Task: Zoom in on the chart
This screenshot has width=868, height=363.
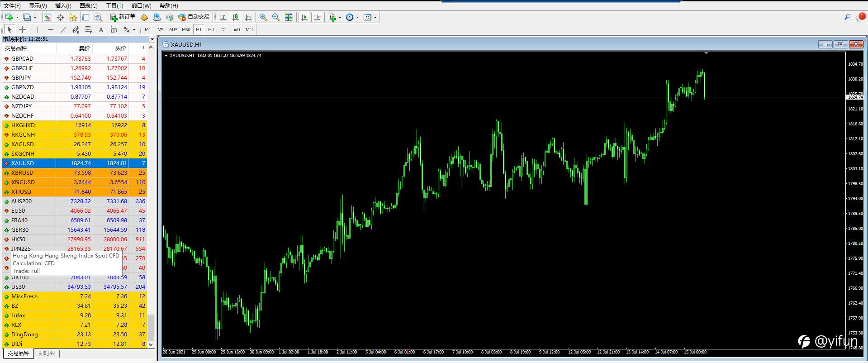Action: pos(263,17)
